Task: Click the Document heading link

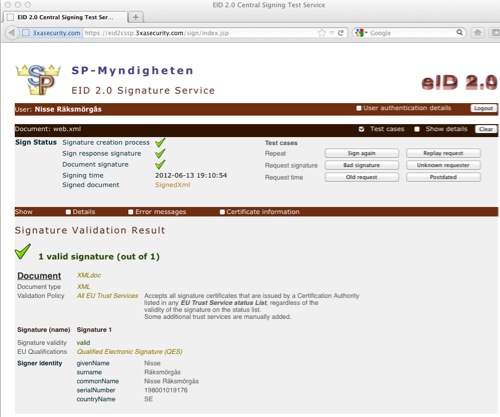Action: (x=39, y=276)
